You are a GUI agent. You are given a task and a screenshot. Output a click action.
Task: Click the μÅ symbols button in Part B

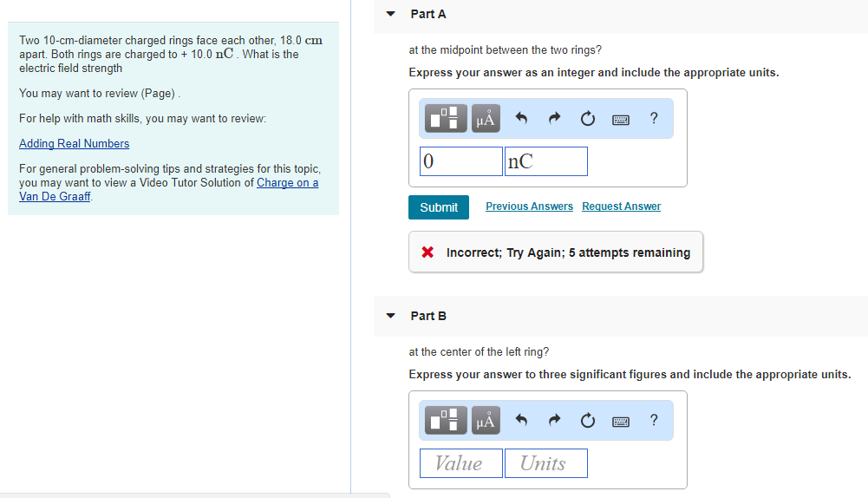pos(486,422)
